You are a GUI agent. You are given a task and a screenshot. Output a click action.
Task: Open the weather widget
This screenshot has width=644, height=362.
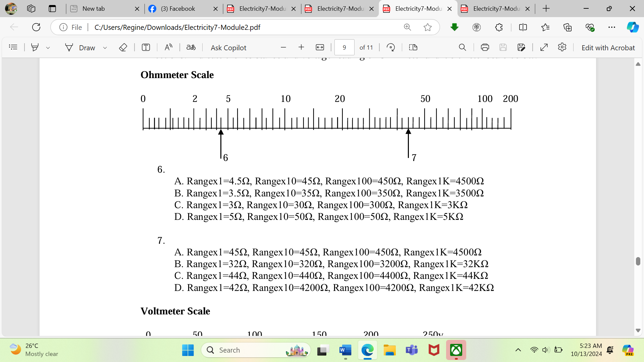coord(34,350)
